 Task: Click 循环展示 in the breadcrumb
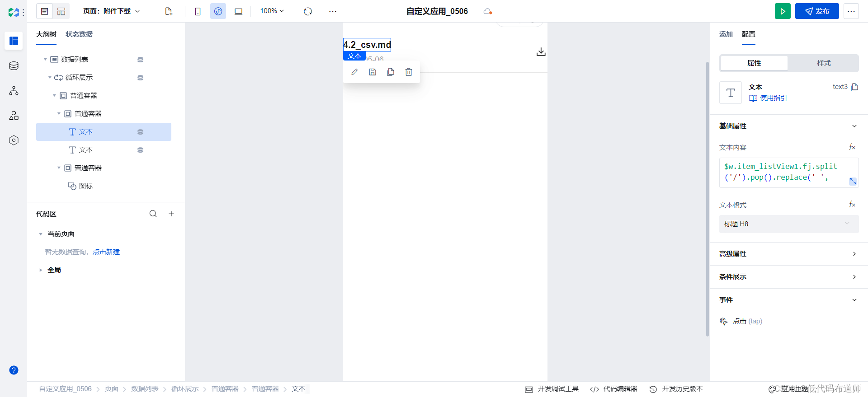tap(185, 389)
